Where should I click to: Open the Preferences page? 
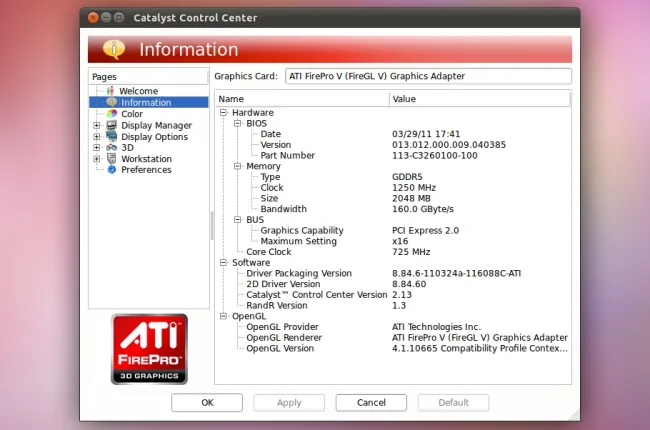point(146,170)
